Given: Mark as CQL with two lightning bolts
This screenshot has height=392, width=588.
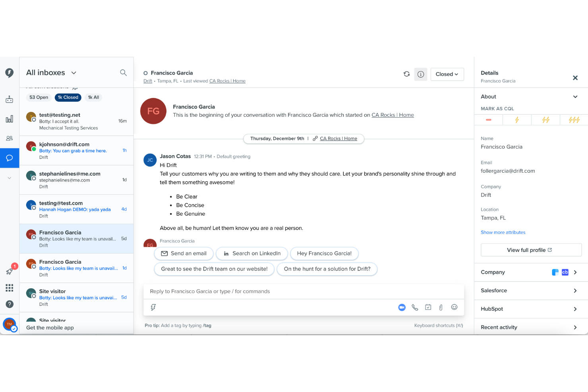Looking at the screenshot, I should click(x=545, y=120).
